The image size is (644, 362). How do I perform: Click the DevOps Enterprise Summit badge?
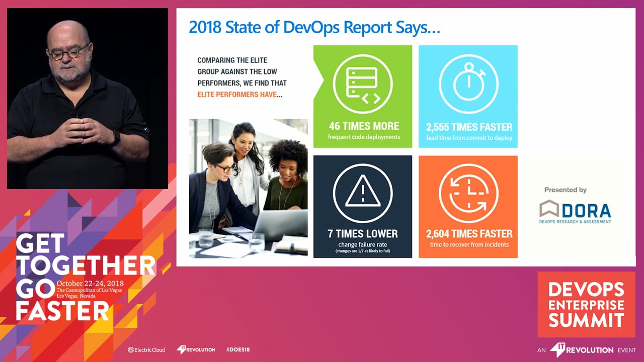click(586, 305)
